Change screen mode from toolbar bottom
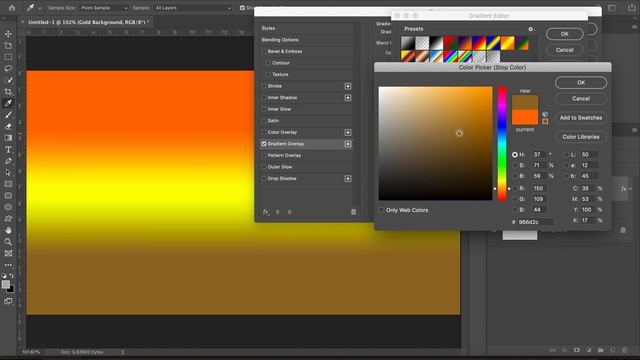 (8, 301)
